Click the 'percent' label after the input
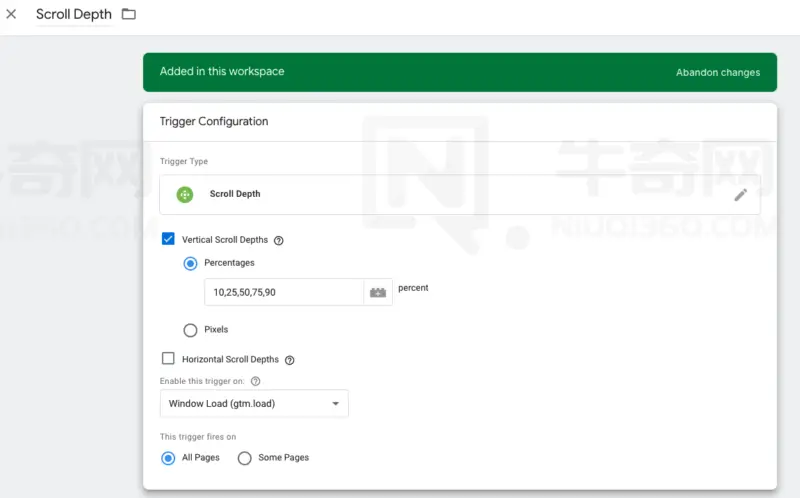 tap(413, 288)
